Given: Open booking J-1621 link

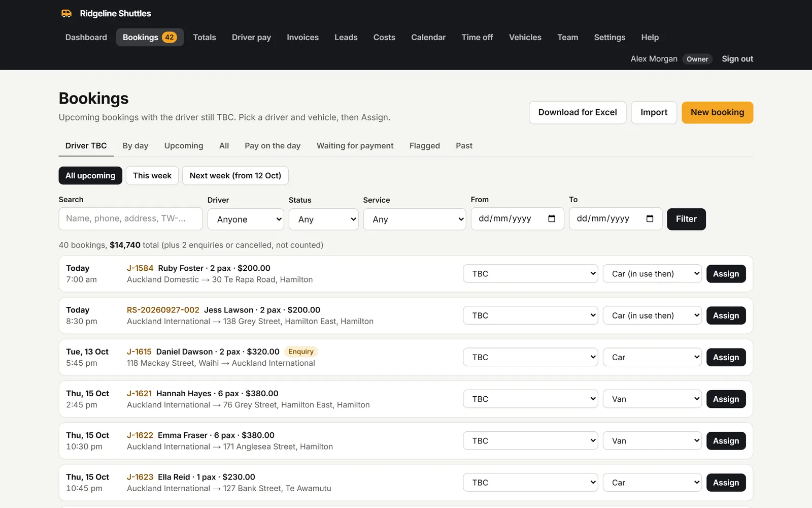Looking at the screenshot, I should (x=140, y=393).
